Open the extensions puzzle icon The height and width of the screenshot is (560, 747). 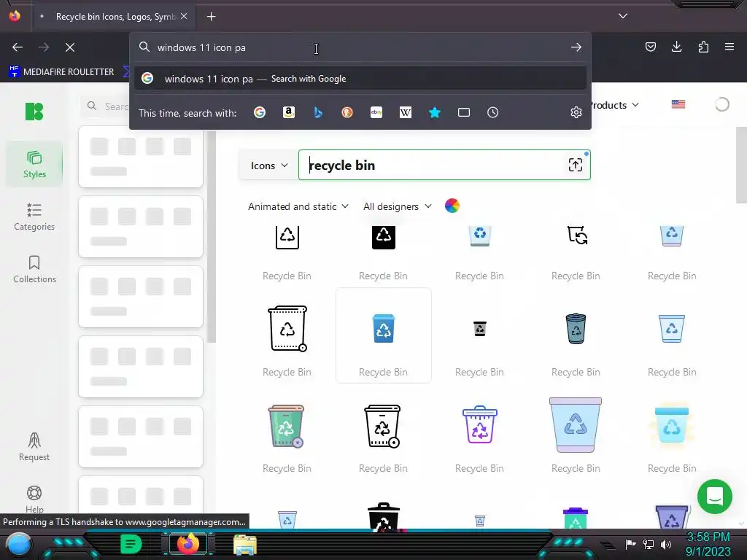point(703,47)
